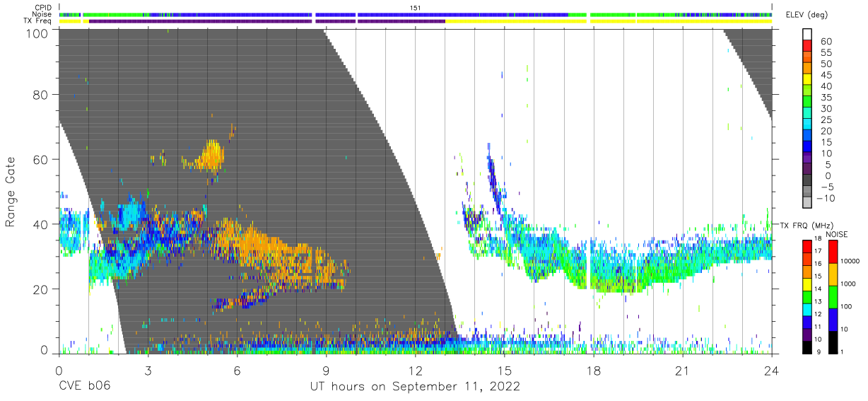Click the '20' tick label on Range Gate axis
The image size is (868, 401).
pyautogui.click(x=42, y=289)
